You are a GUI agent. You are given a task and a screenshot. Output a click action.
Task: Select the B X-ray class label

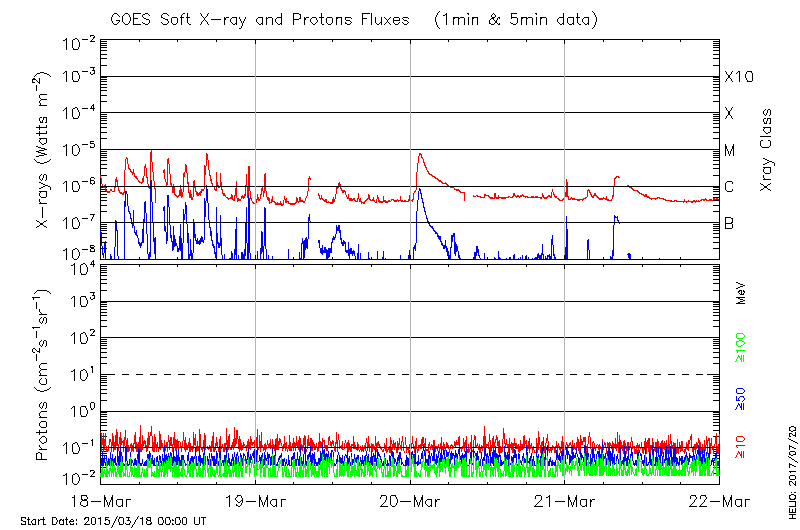click(x=730, y=223)
